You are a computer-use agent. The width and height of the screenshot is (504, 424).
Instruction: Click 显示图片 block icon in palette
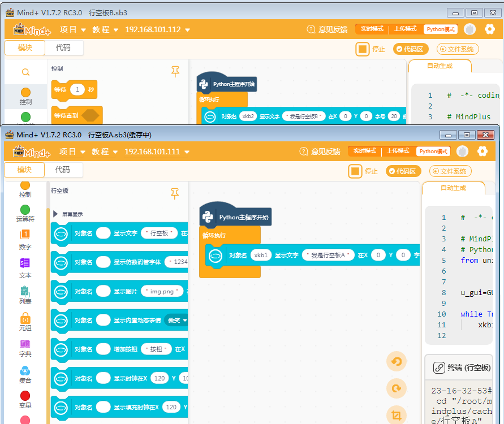[61, 292]
